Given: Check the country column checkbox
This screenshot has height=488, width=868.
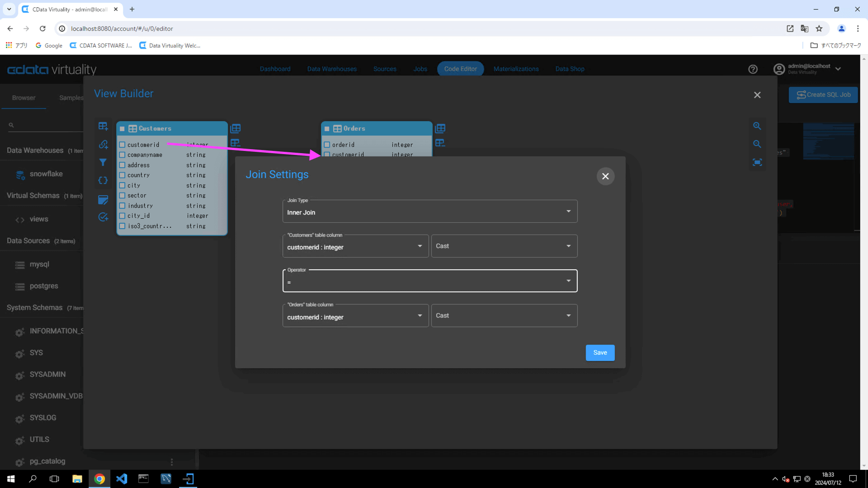Looking at the screenshot, I should (122, 175).
